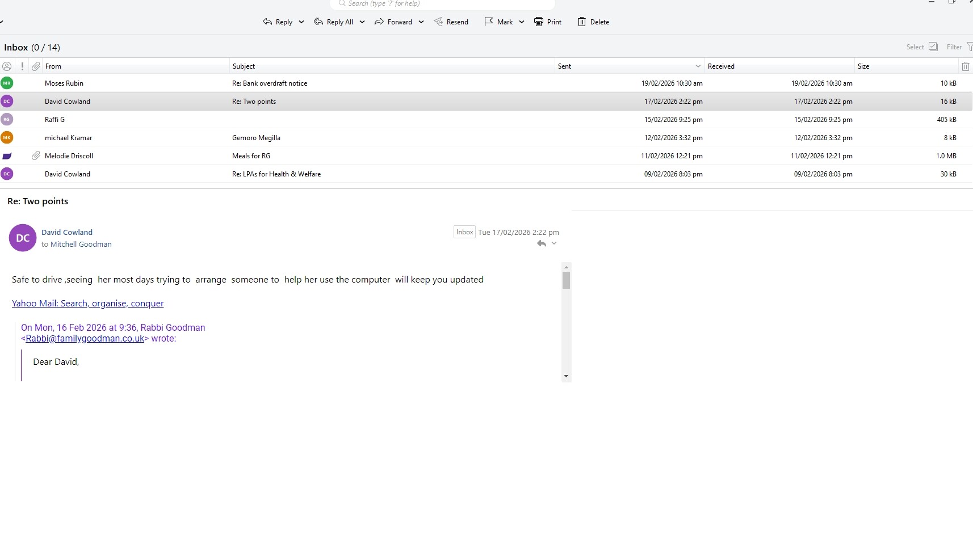Viewport: 973px width, 560px height.
Task: Open Rabbi@familygoodman.co.uk email link
Action: pos(85,339)
